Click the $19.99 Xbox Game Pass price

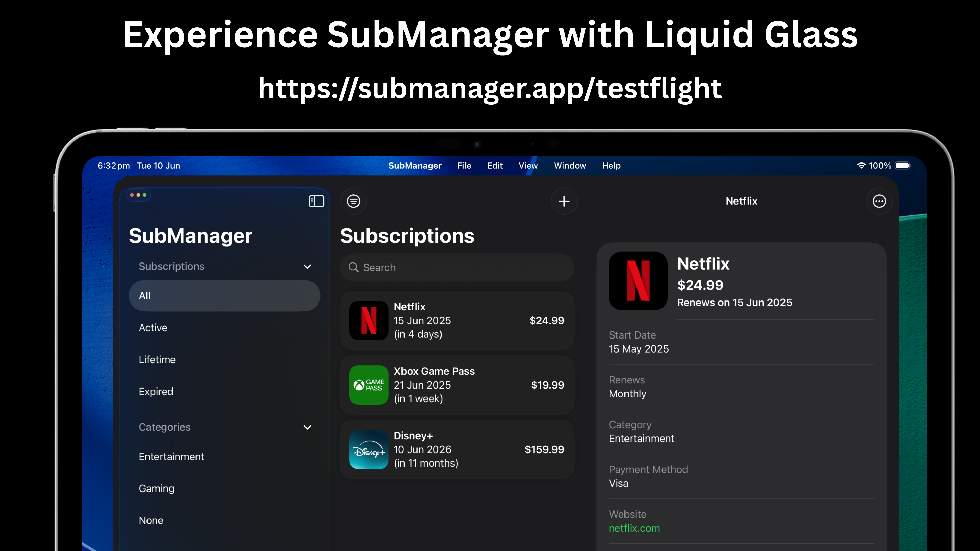point(548,385)
